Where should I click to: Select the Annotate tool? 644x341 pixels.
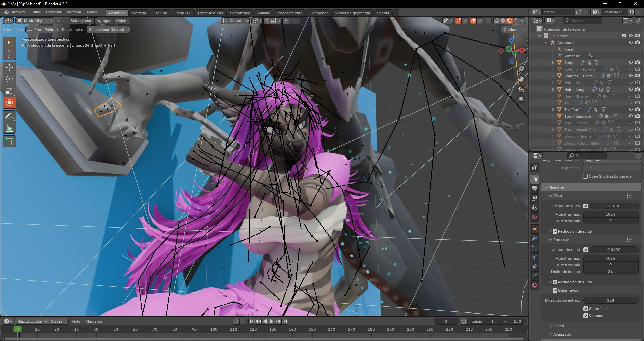[9, 116]
